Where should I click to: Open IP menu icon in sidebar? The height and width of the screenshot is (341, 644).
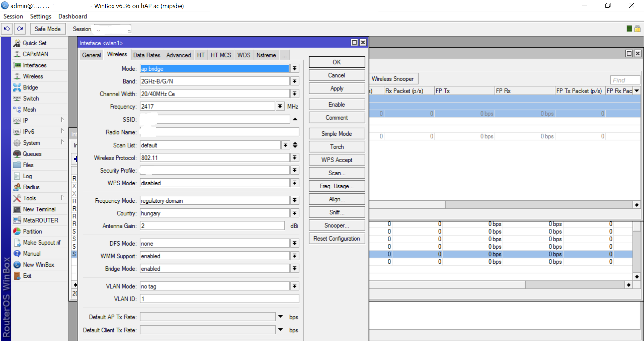tap(17, 120)
